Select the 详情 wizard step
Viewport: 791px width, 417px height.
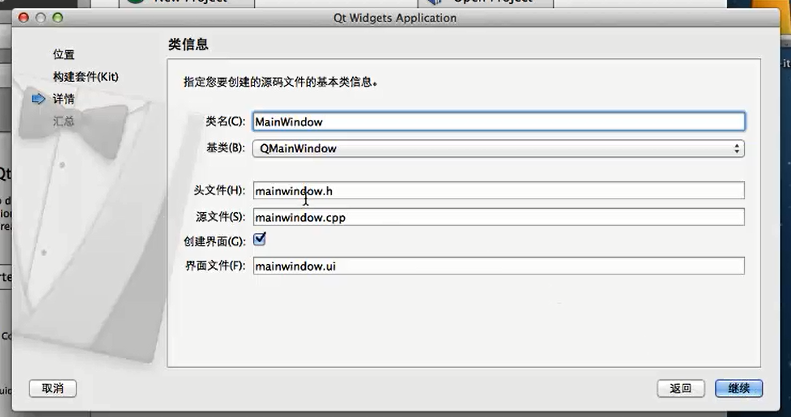pos(64,99)
